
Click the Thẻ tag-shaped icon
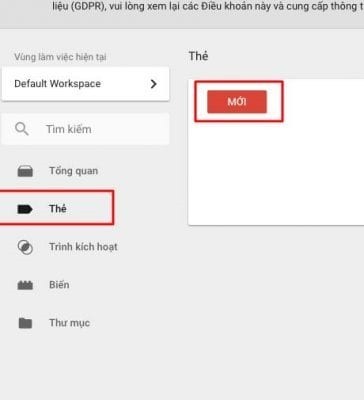pyautogui.click(x=25, y=209)
